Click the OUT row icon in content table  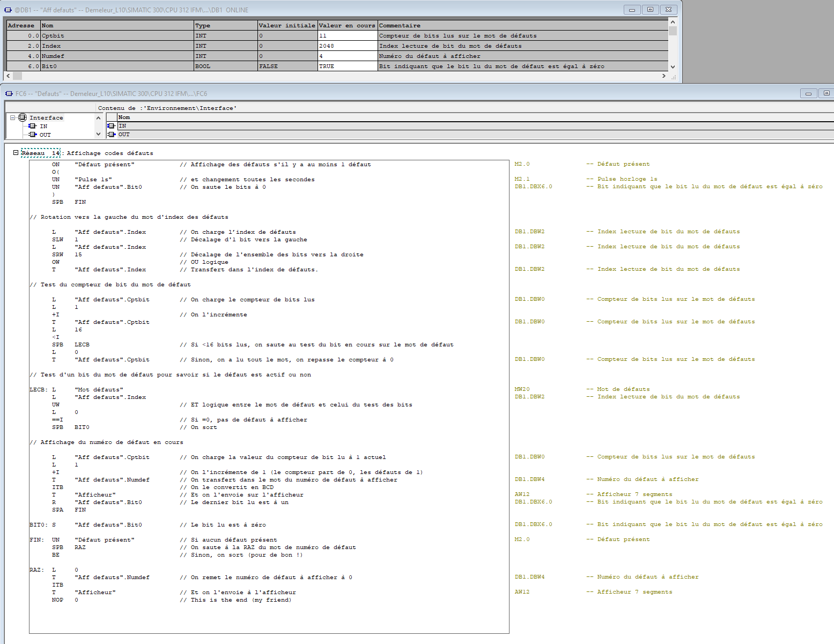tap(112, 135)
